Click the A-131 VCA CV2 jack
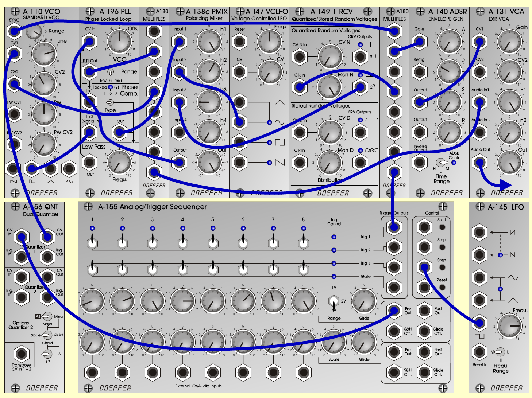Image resolution: width=532 pixels, height=398 pixels. pyautogui.click(x=479, y=72)
